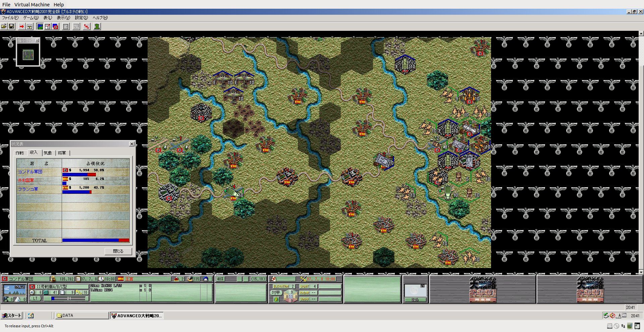Toggle the terrain map view toolbar icon
The height and width of the screenshot is (332, 644).
40,26
